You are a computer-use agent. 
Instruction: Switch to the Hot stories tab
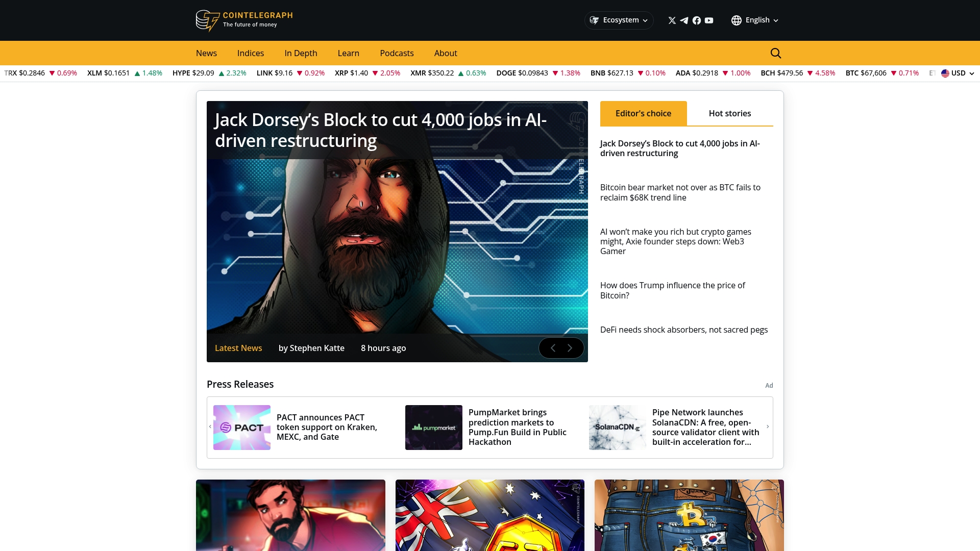(729, 113)
